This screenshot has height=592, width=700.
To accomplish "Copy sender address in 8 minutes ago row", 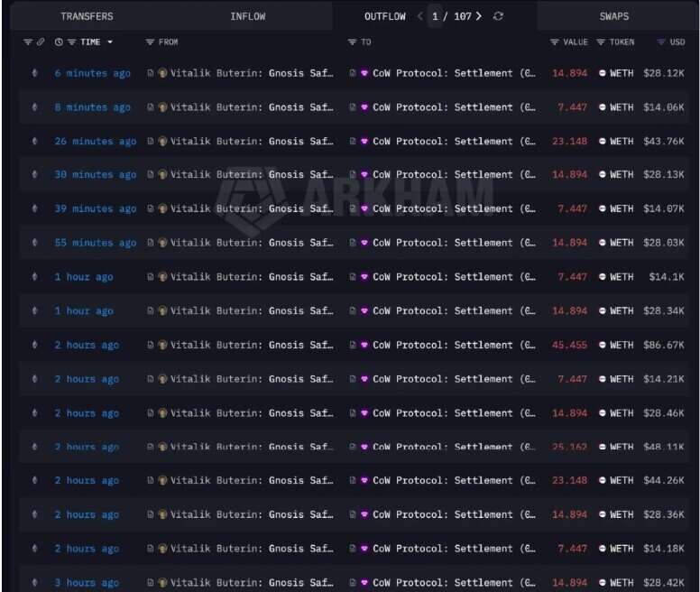I will click(x=151, y=107).
